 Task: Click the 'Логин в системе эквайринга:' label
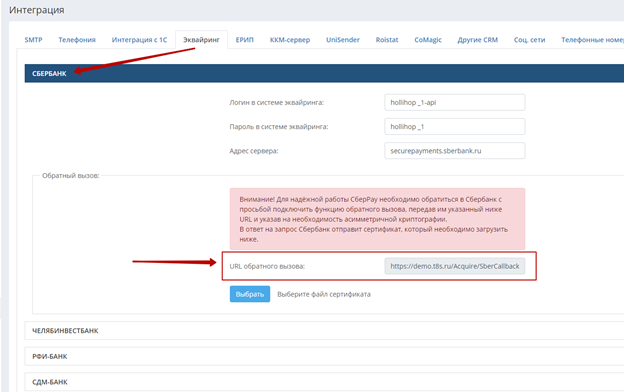pos(277,102)
